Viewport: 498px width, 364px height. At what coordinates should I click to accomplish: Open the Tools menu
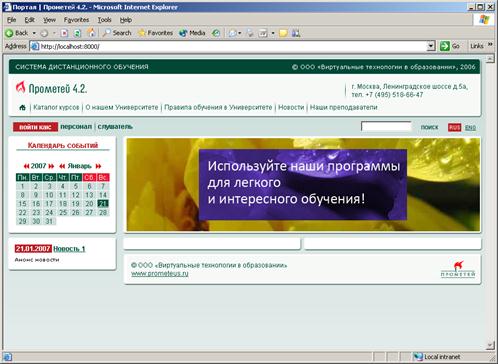(x=104, y=20)
